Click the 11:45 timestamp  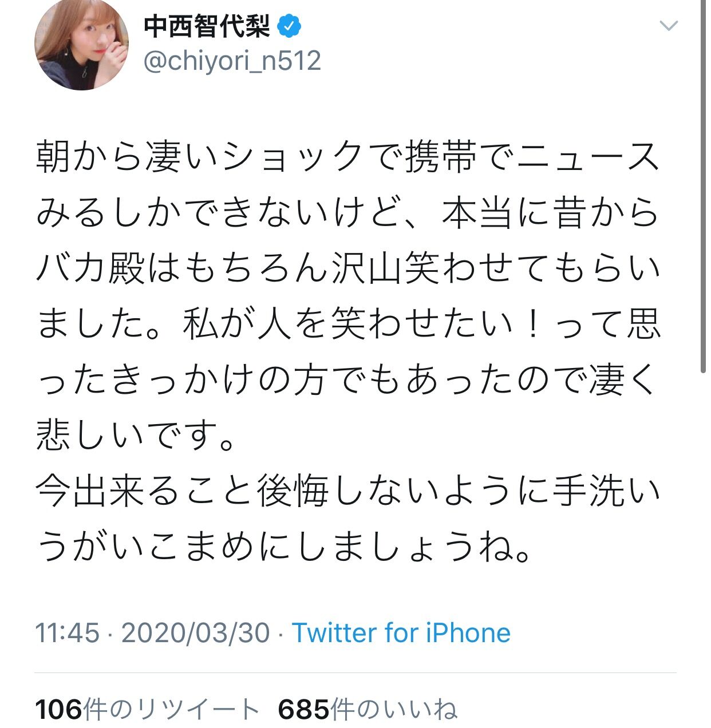coord(68,633)
